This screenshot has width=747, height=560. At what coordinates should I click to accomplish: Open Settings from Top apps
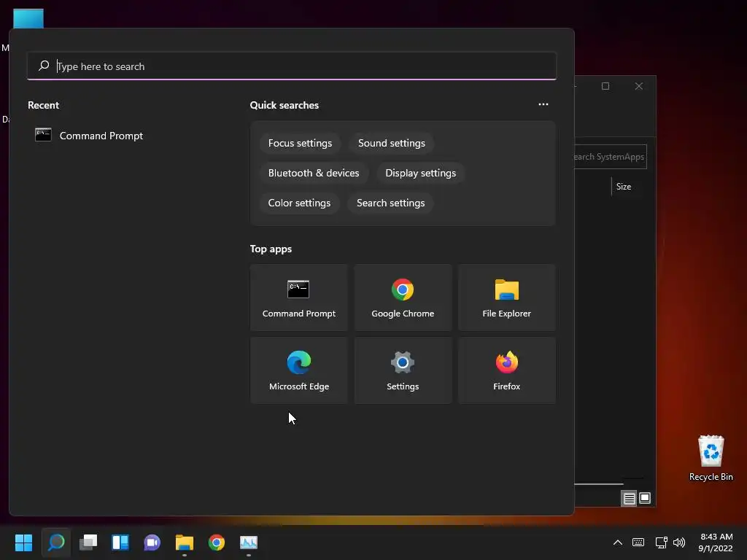tap(403, 370)
